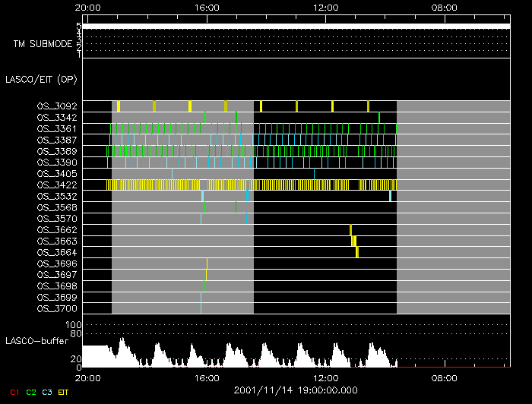Select the C3 legend label
The image size is (532, 404).
point(47,392)
